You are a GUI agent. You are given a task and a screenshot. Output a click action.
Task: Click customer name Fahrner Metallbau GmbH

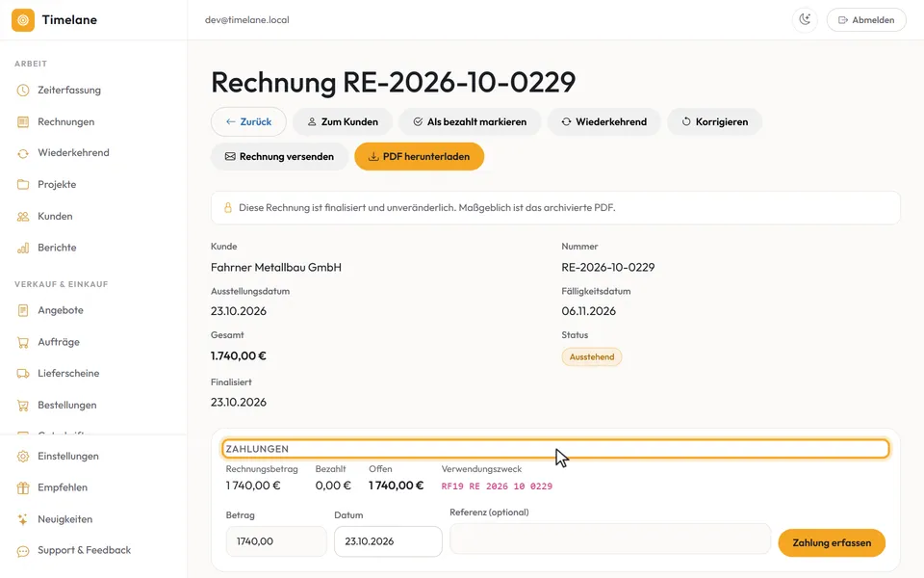(276, 268)
